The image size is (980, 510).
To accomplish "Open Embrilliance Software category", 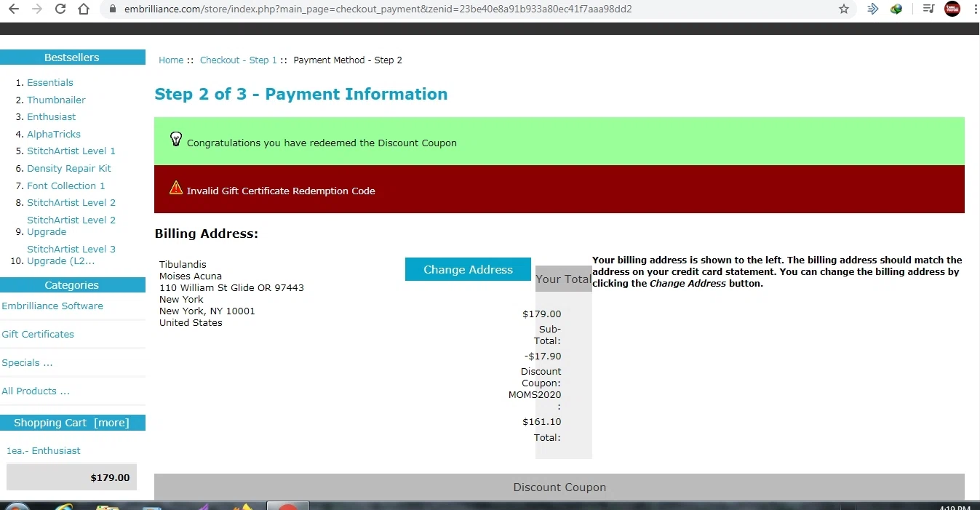I will click(52, 306).
